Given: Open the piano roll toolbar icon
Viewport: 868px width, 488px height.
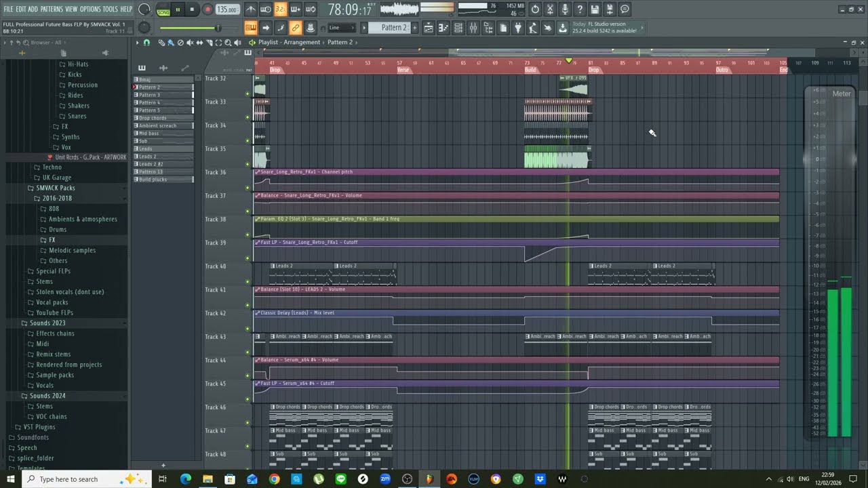Looking at the screenshot, I should click(x=443, y=28).
